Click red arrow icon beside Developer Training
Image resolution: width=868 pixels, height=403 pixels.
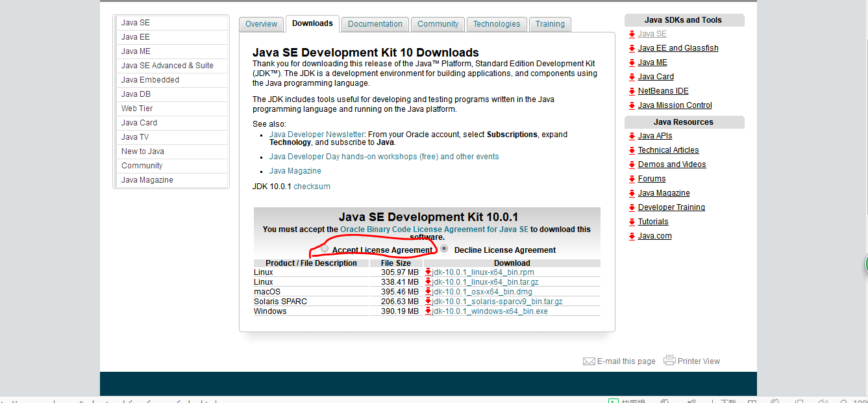point(632,207)
